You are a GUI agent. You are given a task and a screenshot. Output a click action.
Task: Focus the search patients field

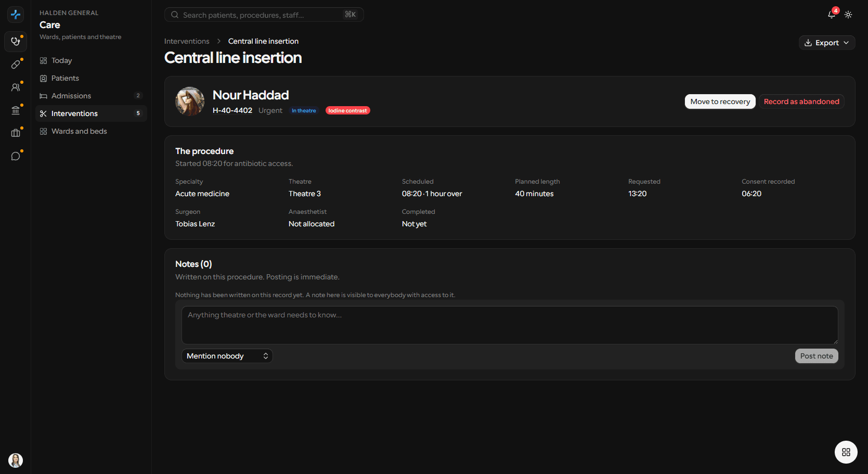coord(264,15)
